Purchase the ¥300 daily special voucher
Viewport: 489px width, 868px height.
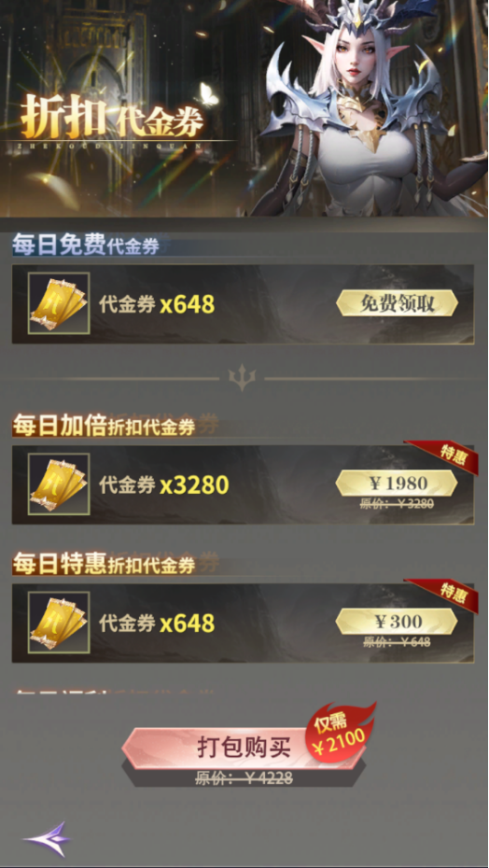(x=397, y=623)
